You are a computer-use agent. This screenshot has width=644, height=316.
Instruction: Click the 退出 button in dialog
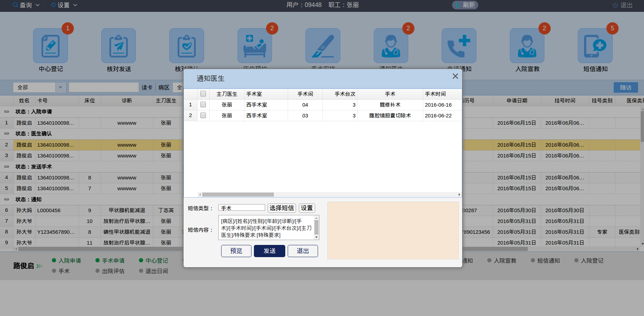click(x=303, y=251)
